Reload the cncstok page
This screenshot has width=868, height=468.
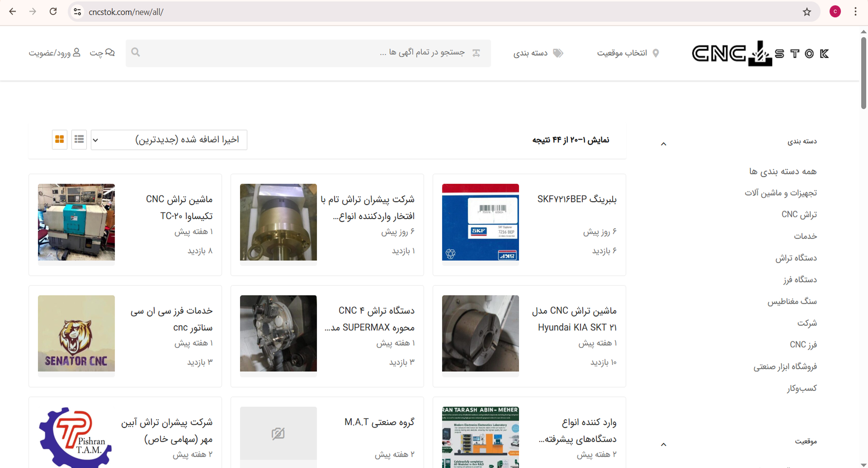tap(53, 12)
